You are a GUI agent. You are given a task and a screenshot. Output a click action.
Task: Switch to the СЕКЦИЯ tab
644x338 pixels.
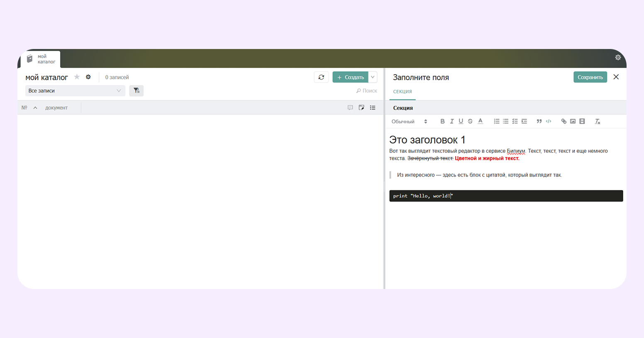(402, 91)
